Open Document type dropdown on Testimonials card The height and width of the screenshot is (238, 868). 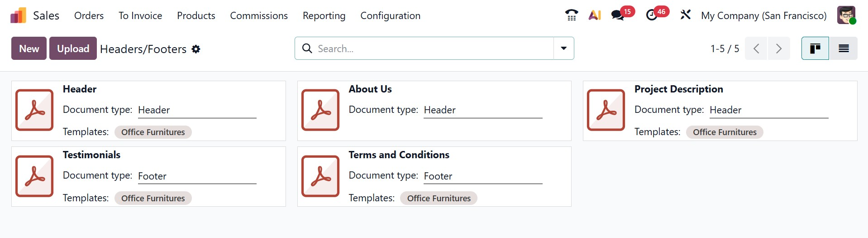pyautogui.click(x=197, y=176)
